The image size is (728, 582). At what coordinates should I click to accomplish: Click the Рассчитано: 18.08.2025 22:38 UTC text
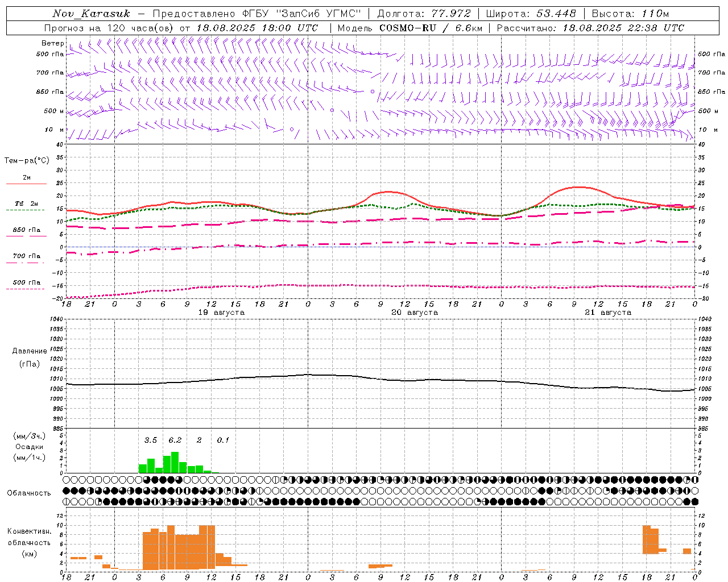590,28
